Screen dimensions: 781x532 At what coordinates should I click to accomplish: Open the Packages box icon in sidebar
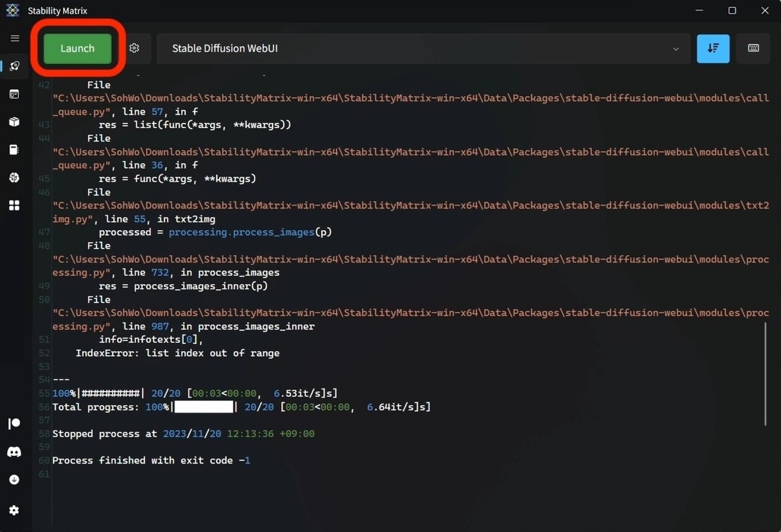pyautogui.click(x=14, y=122)
